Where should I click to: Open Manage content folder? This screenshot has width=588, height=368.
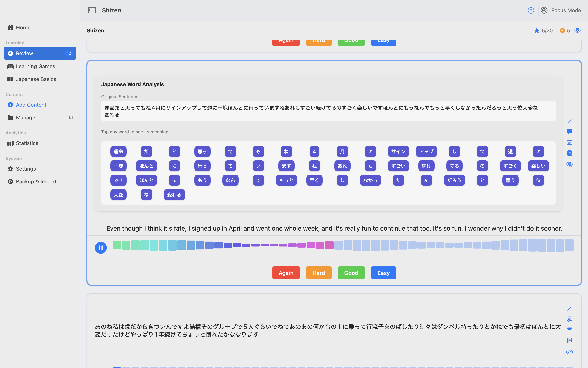tap(40, 118)
